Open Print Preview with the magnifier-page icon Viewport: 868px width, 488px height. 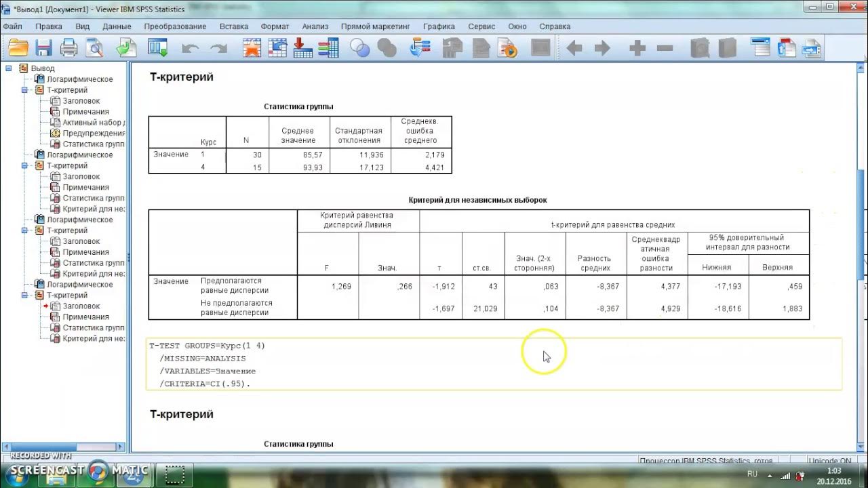click(94, 48)
